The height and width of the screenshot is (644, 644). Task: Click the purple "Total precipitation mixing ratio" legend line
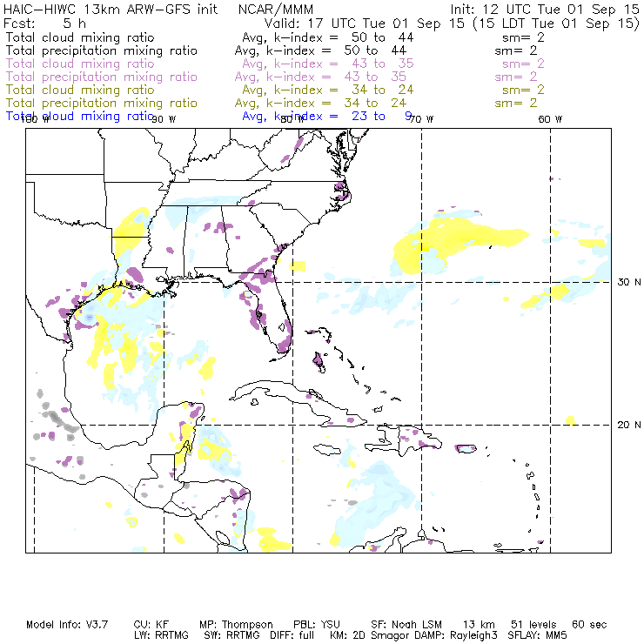point(102,77)
